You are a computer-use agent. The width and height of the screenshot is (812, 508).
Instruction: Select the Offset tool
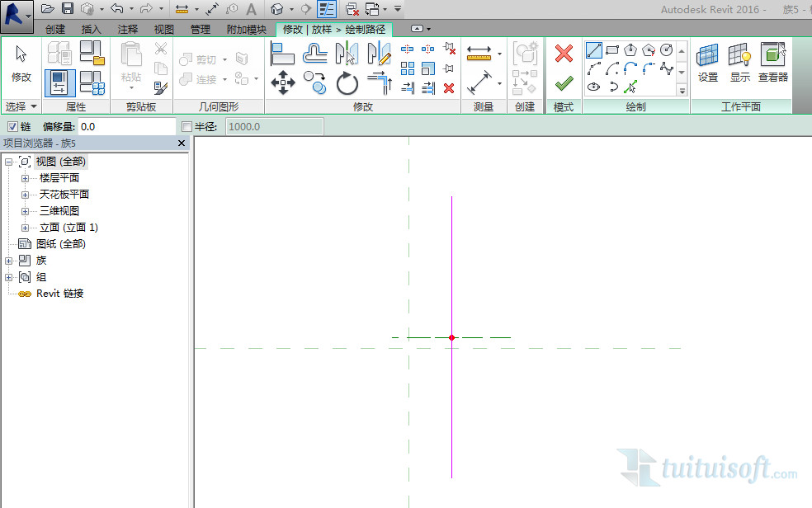click(315, 53)
